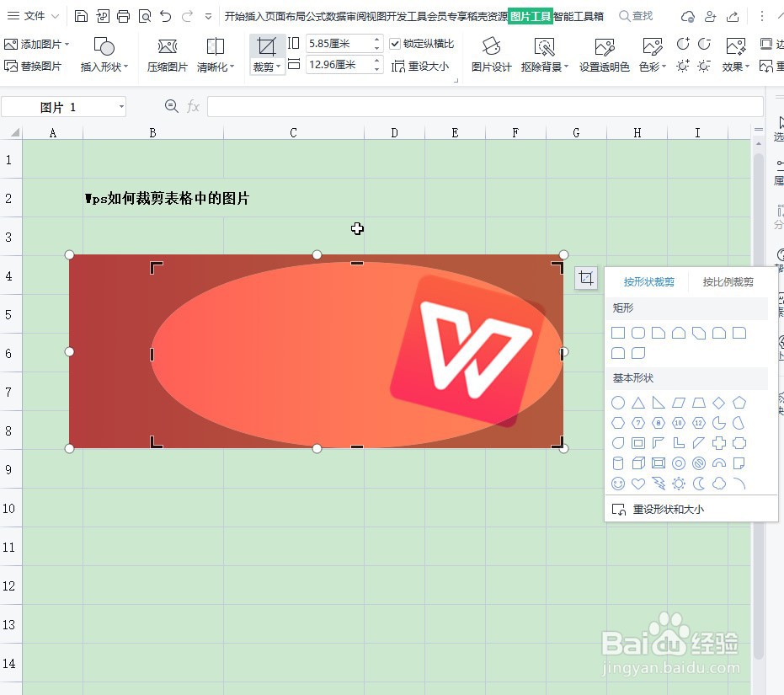Click the height field 5.85厘米

click(339, 44)
